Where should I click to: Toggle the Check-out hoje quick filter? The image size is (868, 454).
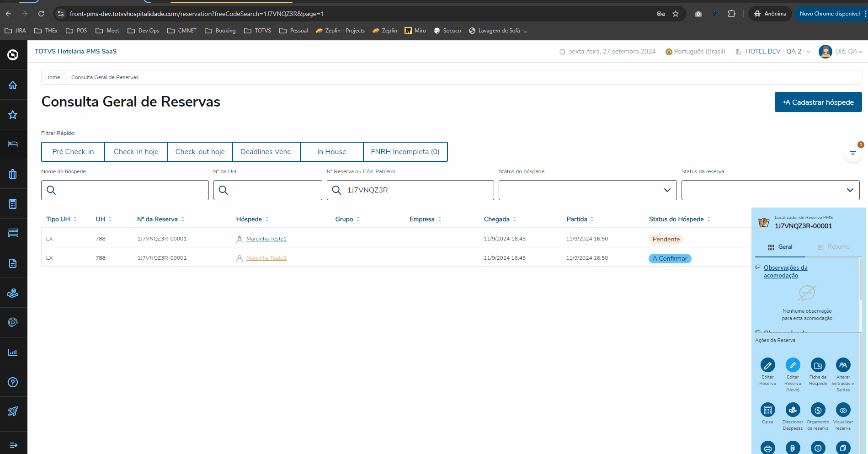(x=200, y=152)
